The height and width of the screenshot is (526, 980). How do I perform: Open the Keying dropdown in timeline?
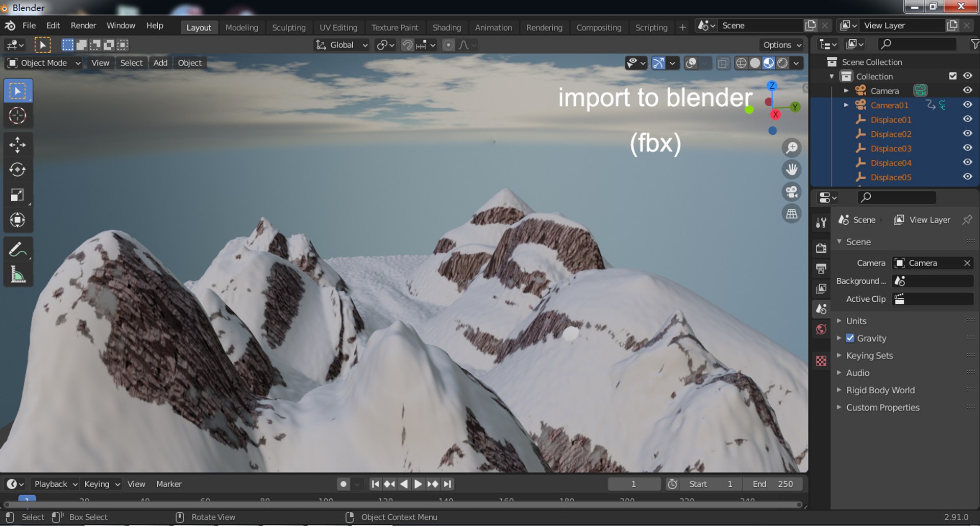point(102,484)
